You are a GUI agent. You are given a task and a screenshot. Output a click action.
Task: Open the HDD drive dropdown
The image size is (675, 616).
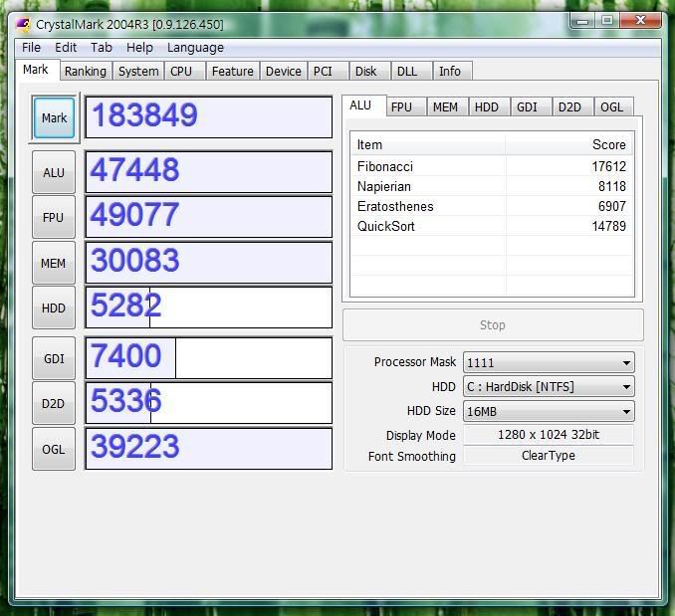pos(549,387)
